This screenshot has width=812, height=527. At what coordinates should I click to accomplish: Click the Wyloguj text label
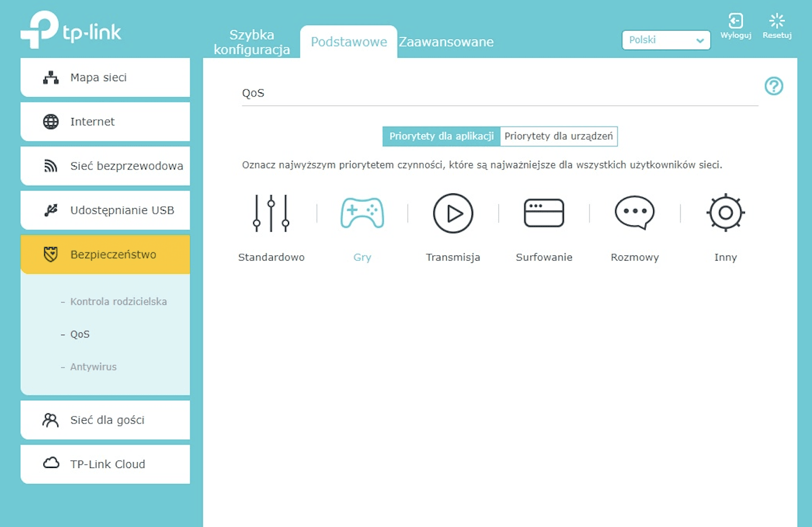736,36
